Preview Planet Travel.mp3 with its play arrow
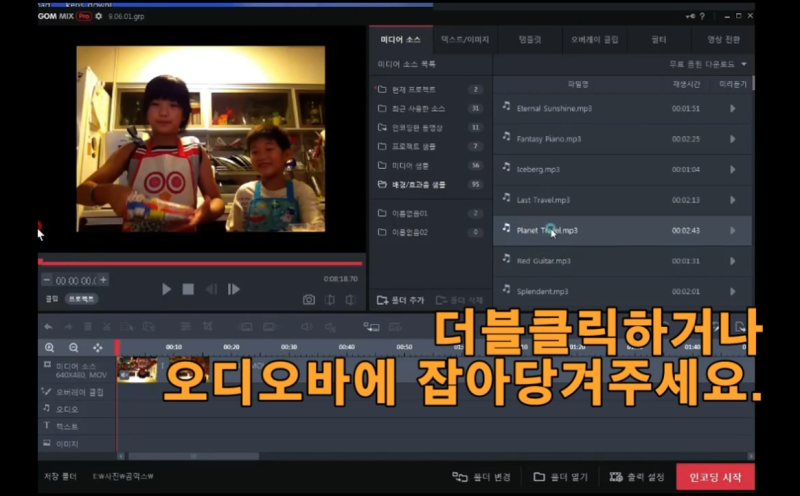Image resolution: width=800 pixels, height=496 pixels. pos(733,231)
